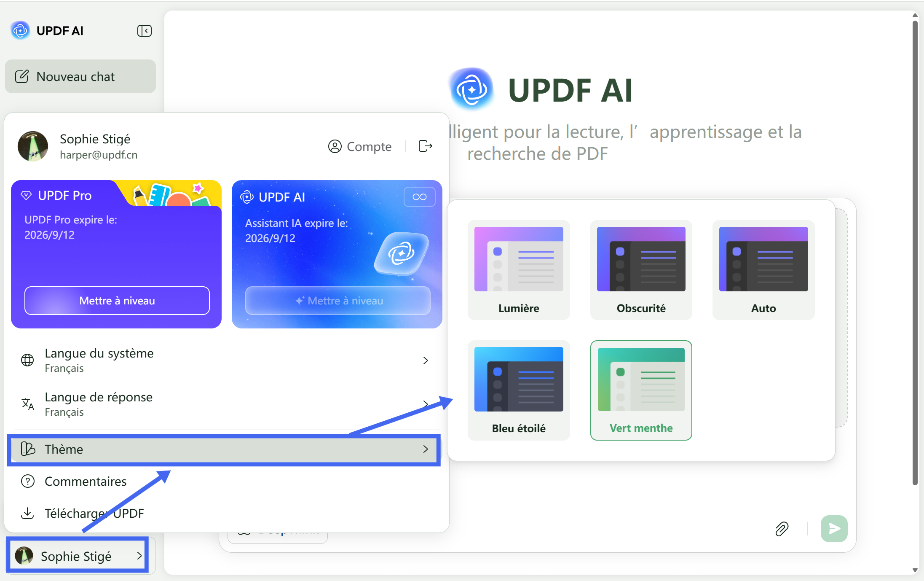Image resolution: width=924 pixels, height=581 pixels.
Task: Expand the Langue du système chevron
Action: [425, 360]
